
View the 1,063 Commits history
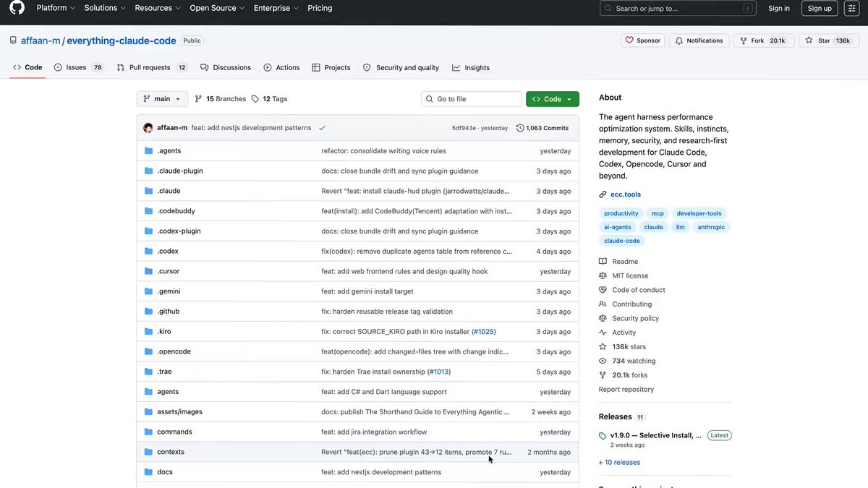pyautogui.click(x=542, y=128)
